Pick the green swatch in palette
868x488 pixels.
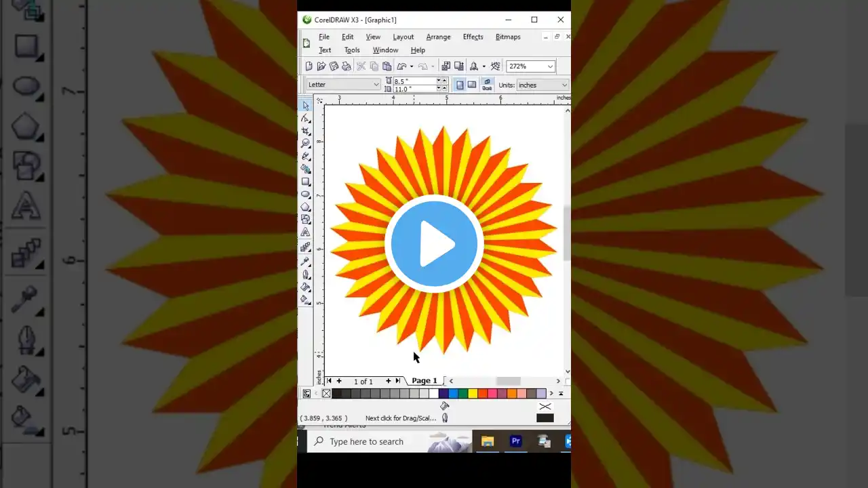[463, 393]
